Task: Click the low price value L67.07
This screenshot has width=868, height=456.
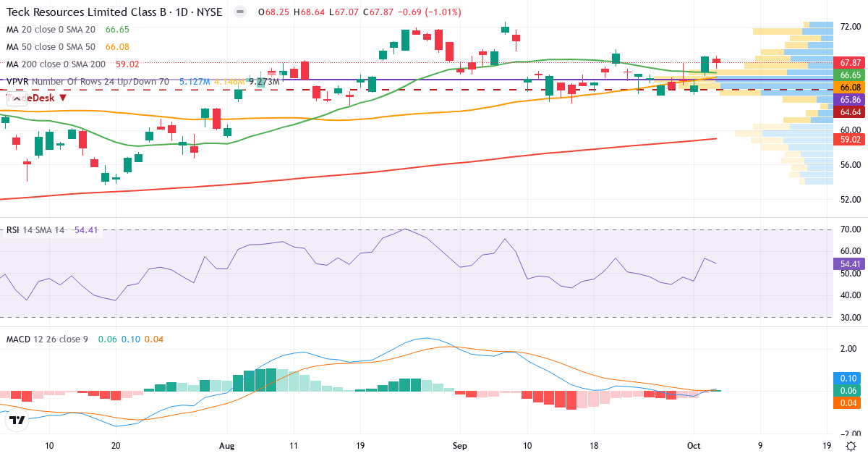Action: pyautogui.click(x=344, y=12)
